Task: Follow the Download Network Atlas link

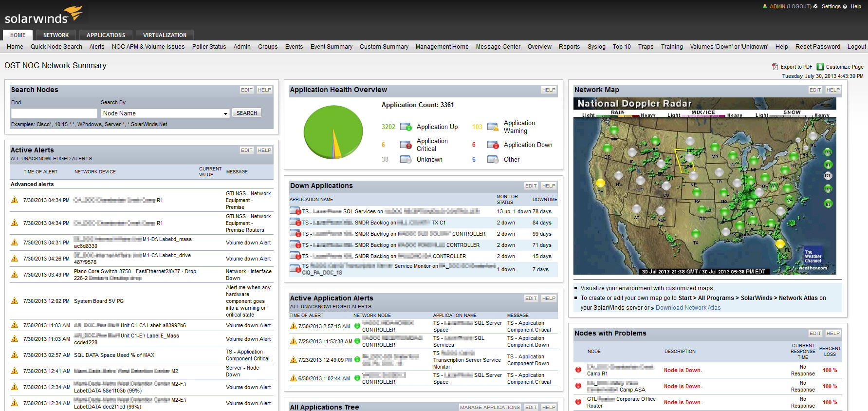Action: tap(688, 308)
